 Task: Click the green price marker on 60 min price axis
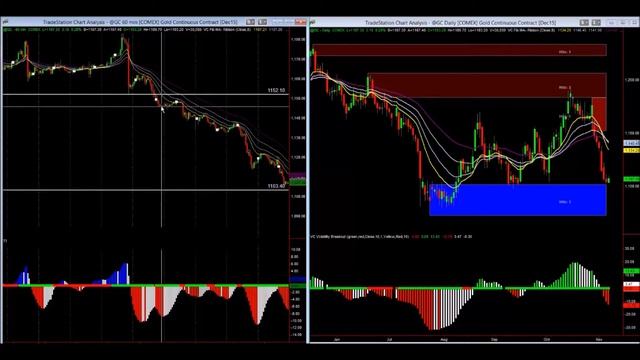[297, 181]
